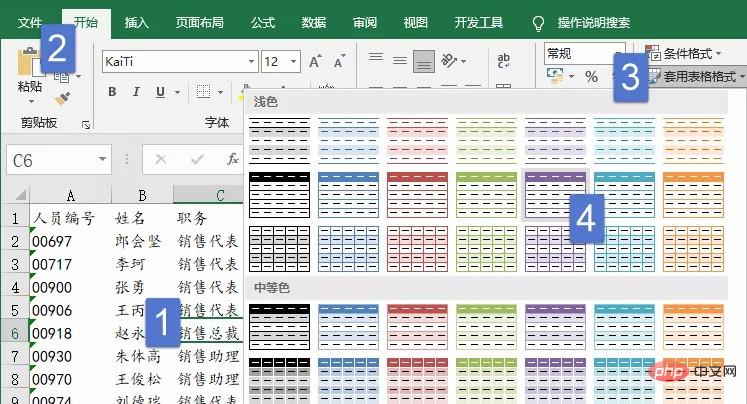Click the wrap text icon
Screen dimensions: 747x404
[504, 61]
